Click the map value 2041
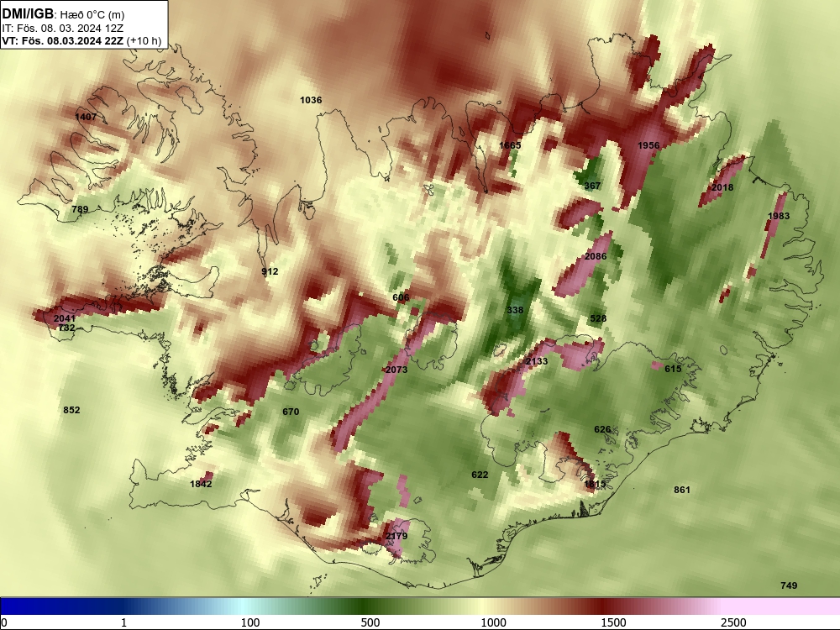This screenshot has height=630, width=840. click(x=65, y=318)
